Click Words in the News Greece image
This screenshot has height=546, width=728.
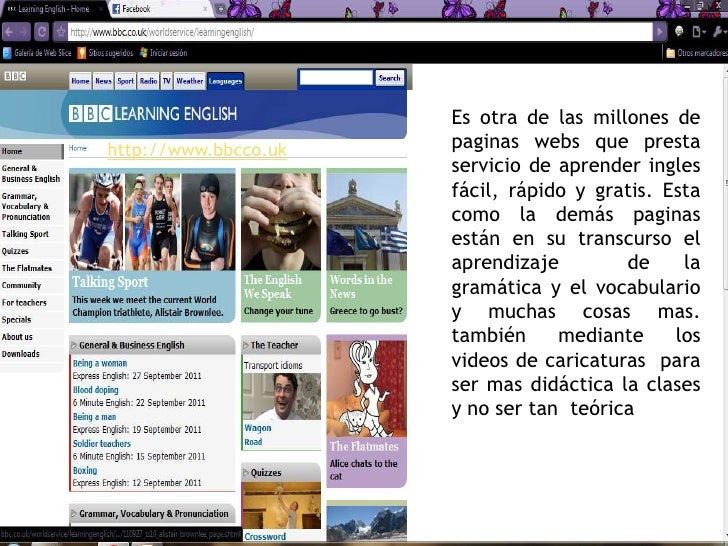pos(367,221)
